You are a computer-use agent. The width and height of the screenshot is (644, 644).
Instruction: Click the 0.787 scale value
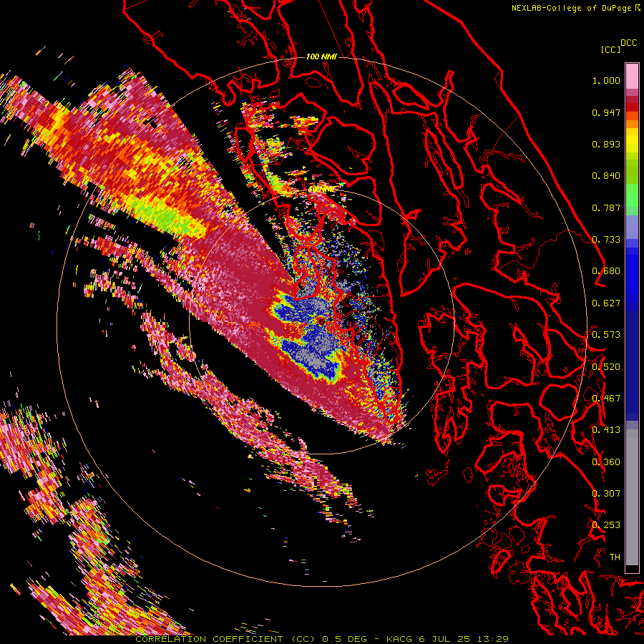[606, 208]
